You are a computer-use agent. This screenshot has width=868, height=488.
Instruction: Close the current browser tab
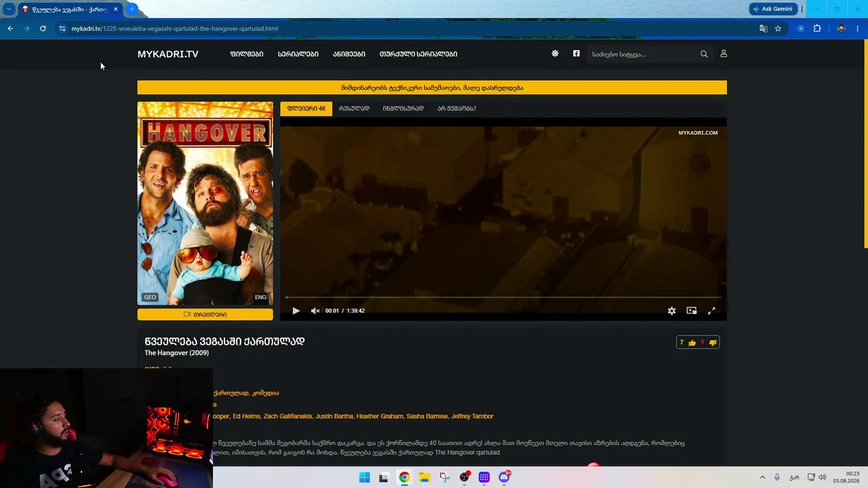point(116,9)
